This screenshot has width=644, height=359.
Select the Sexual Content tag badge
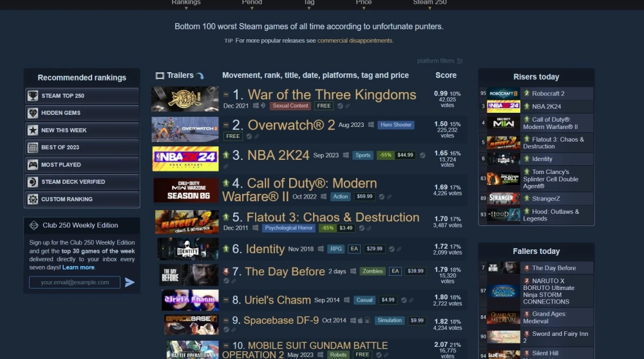pos(290,106)
